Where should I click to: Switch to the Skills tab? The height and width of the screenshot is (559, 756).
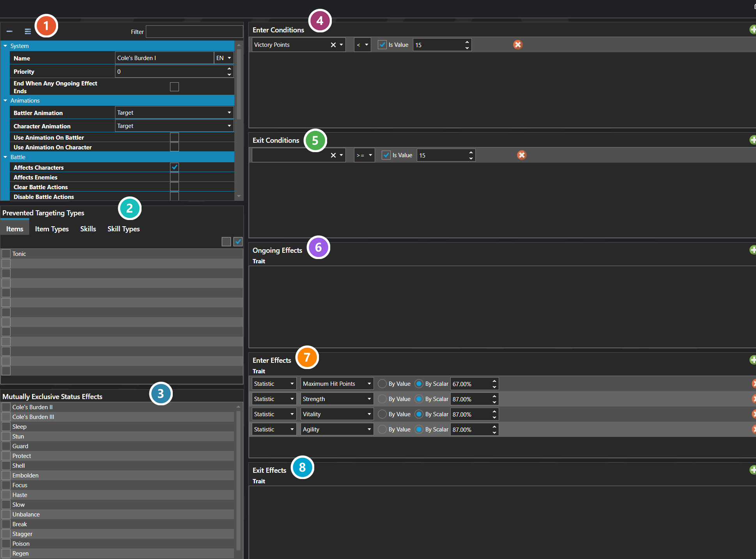click(88, 229)
